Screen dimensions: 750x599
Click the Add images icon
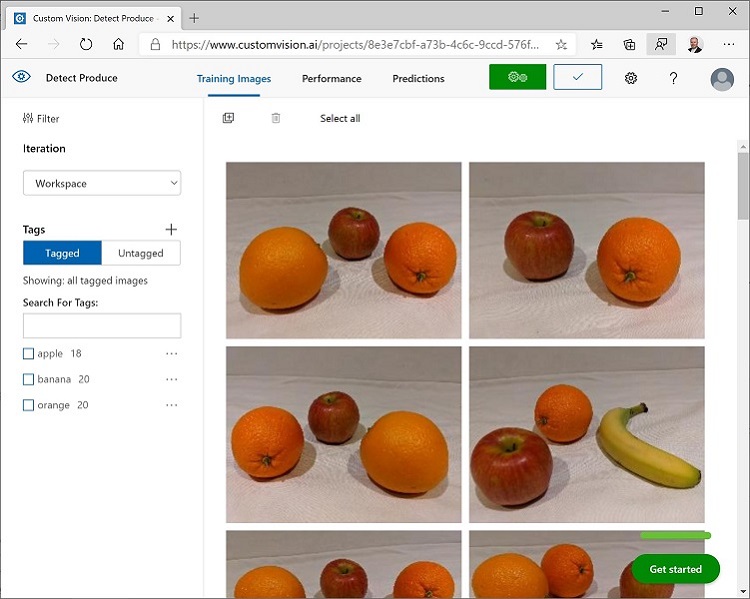coord(228,118)
